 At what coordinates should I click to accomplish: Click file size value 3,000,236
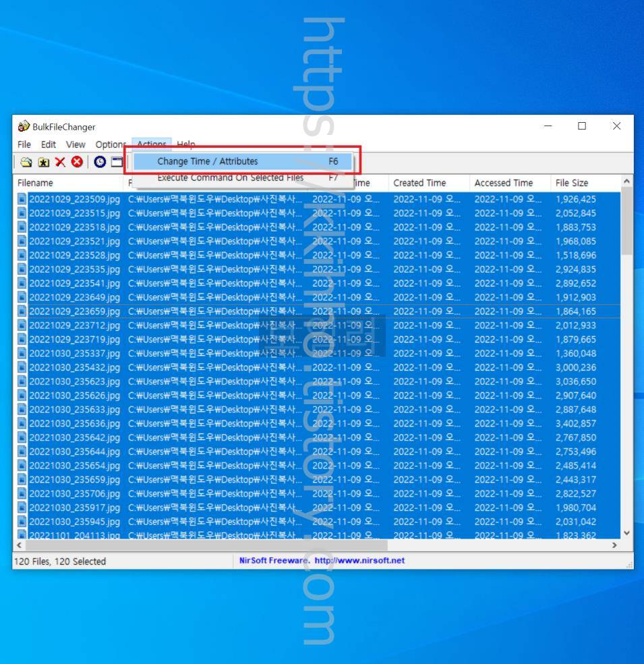[575, 367]
